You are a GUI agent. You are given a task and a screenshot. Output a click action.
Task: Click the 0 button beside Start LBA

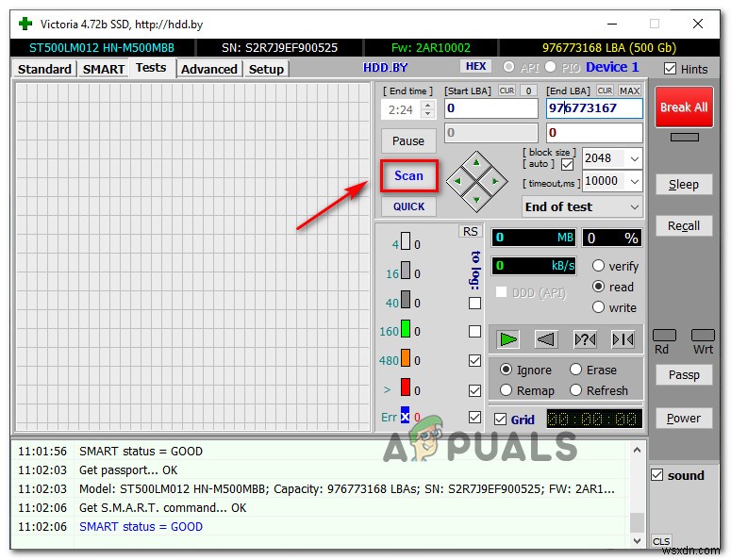click(x=528, y=91)
